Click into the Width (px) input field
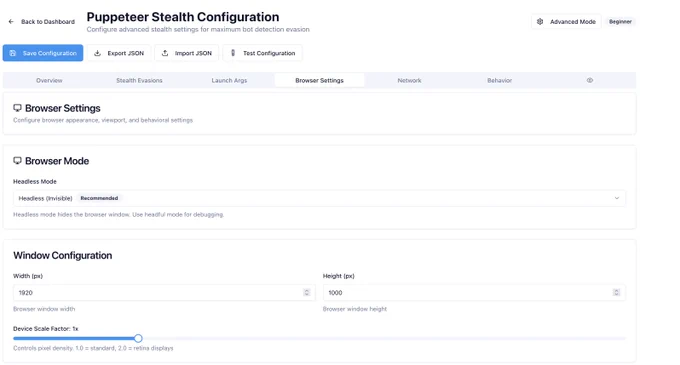The image size is (680, 365). tap(164, 293)
